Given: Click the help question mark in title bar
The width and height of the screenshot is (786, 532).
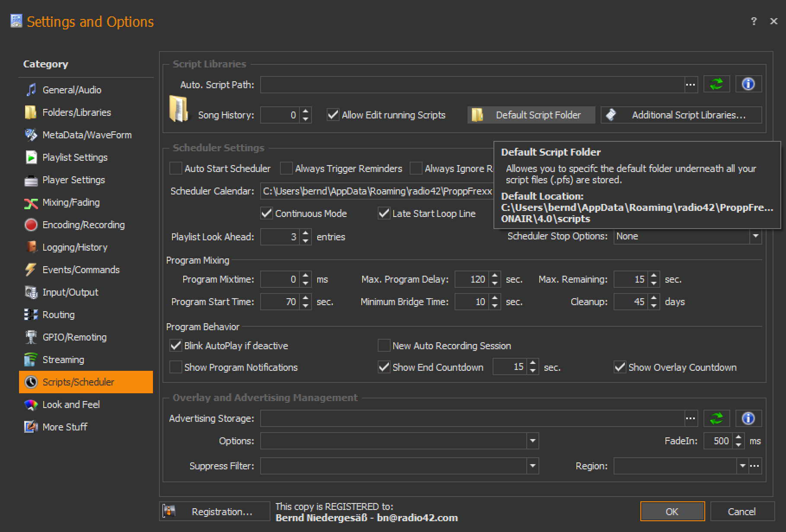Looking at the screenshot, I should 754,21.
